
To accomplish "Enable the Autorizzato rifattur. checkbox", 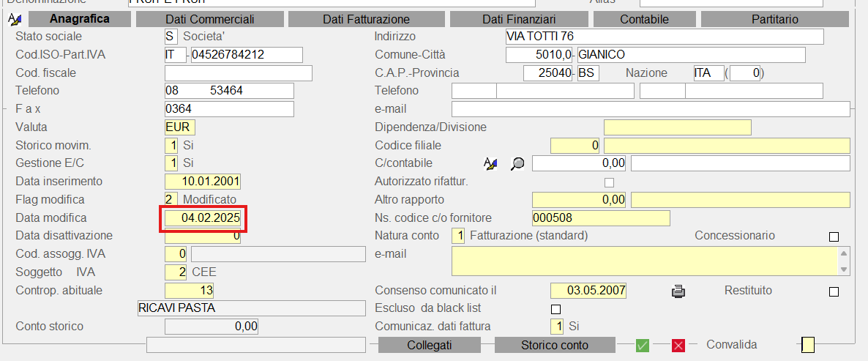I will (609, 182).
